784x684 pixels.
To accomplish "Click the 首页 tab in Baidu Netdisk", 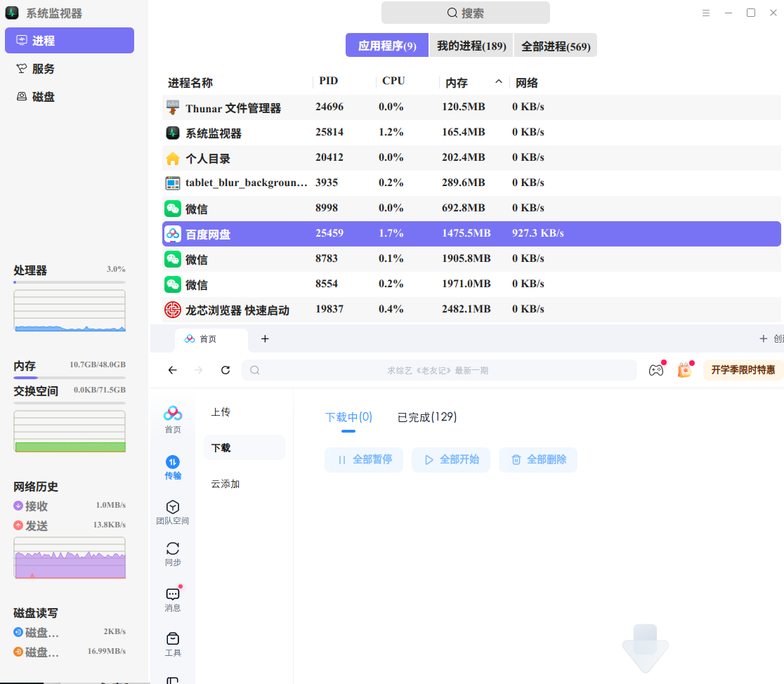I will pyautogui.click(x=211, y=339).
